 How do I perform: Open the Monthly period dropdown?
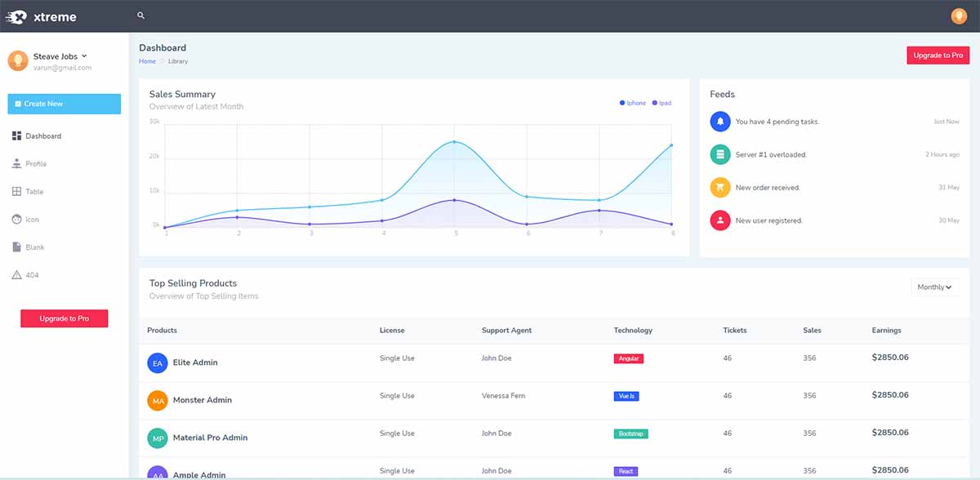coord(935,287)
